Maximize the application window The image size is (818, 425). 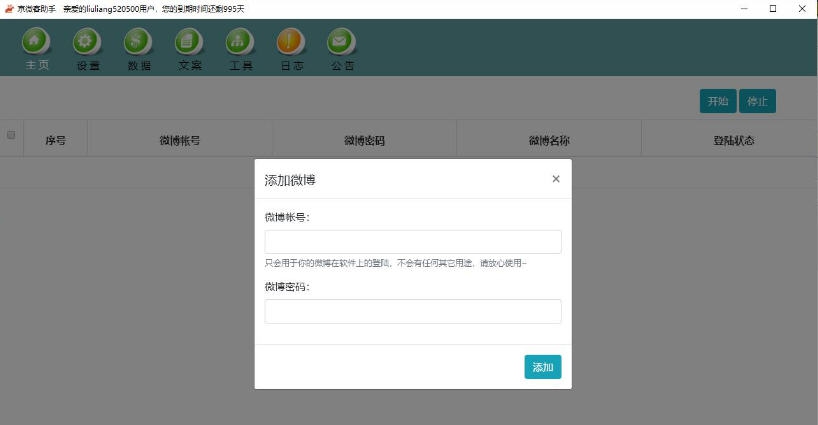773,8
